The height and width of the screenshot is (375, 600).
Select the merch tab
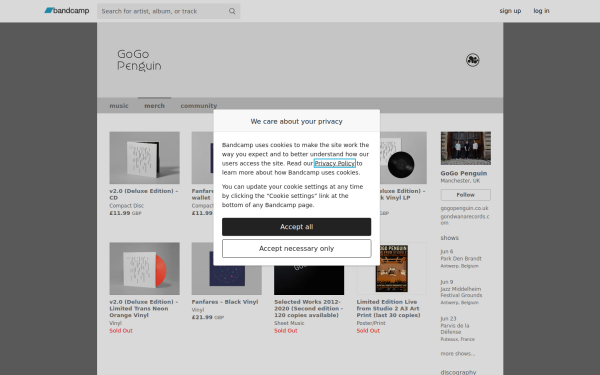[x=154, y=106]
